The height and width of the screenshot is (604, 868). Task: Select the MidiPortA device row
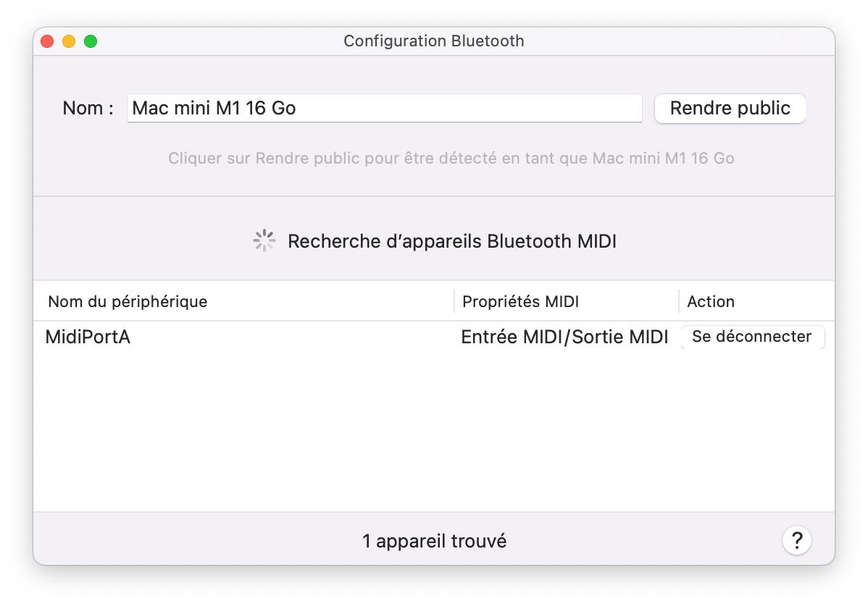[434, 337]
